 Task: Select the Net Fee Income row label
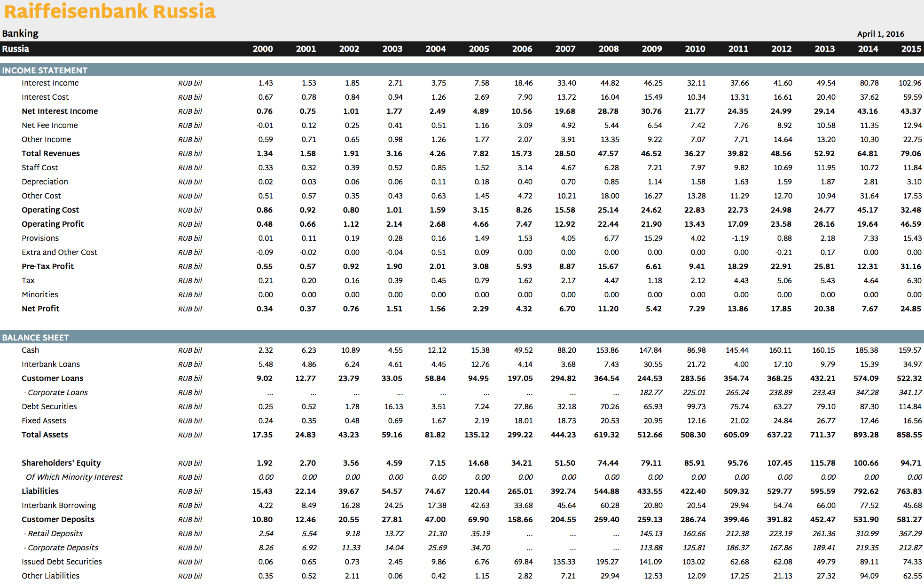pos(50,126)
